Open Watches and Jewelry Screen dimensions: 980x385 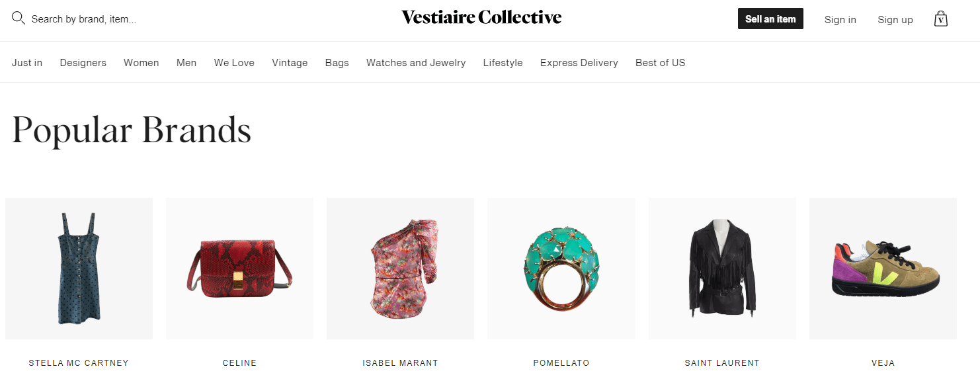(415, 62)
